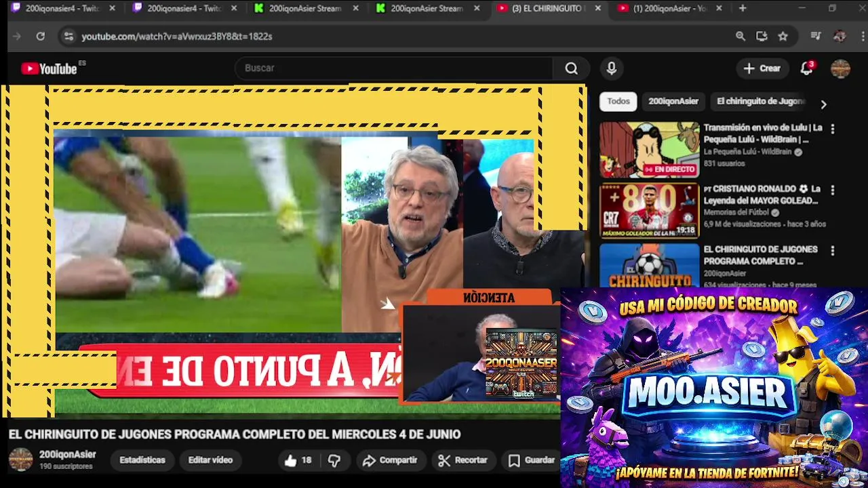Open options menu for Chiringuito recommended video
868x488 pixels.
tap(833, 250)
